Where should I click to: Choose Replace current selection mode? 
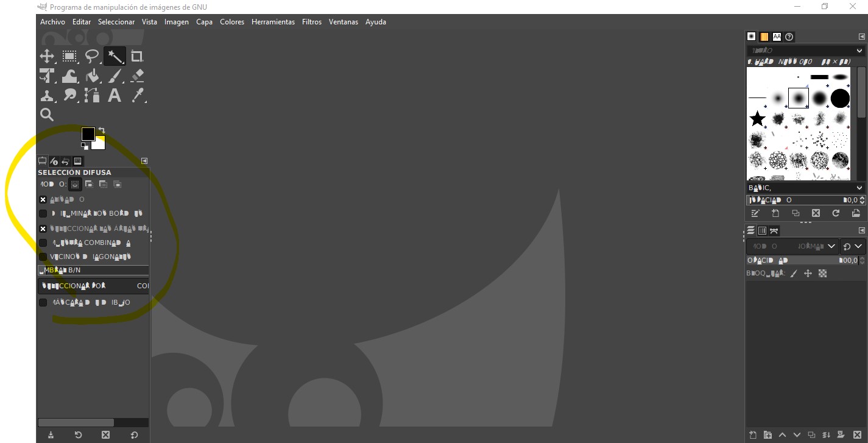tap(75, 184)
